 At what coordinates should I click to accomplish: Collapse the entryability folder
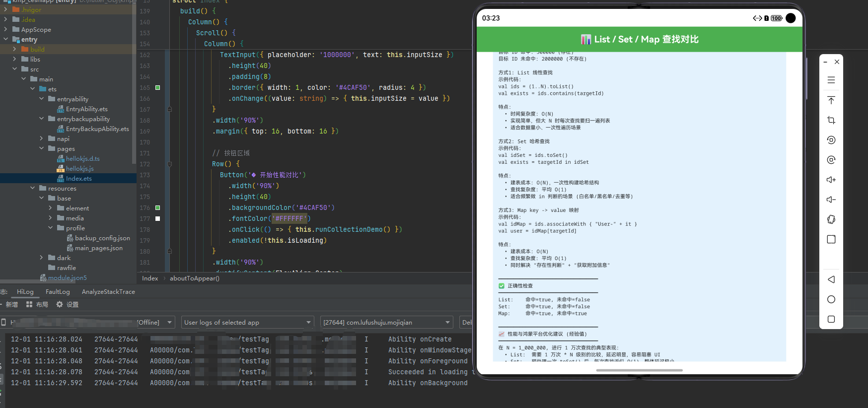(x=41, y=99)
